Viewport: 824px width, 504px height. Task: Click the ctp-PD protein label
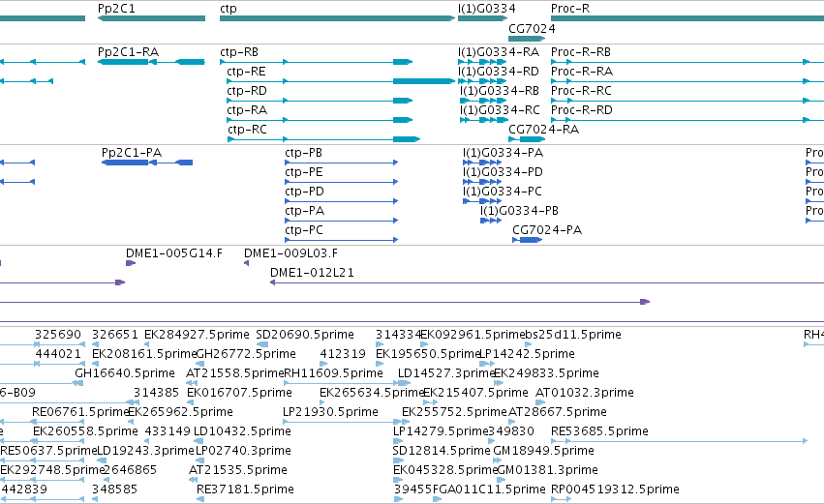(x=304, y=192)
